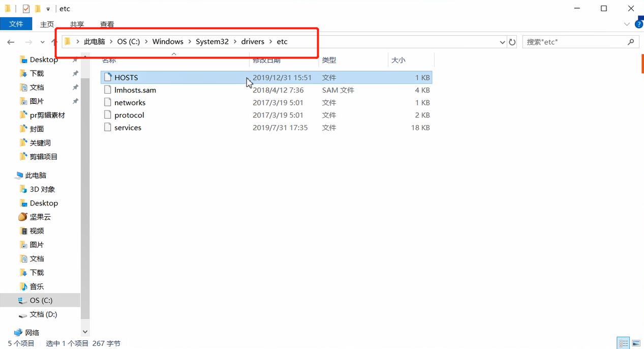Open the chevron after drivers in breadcrumb

click(270, 42)
